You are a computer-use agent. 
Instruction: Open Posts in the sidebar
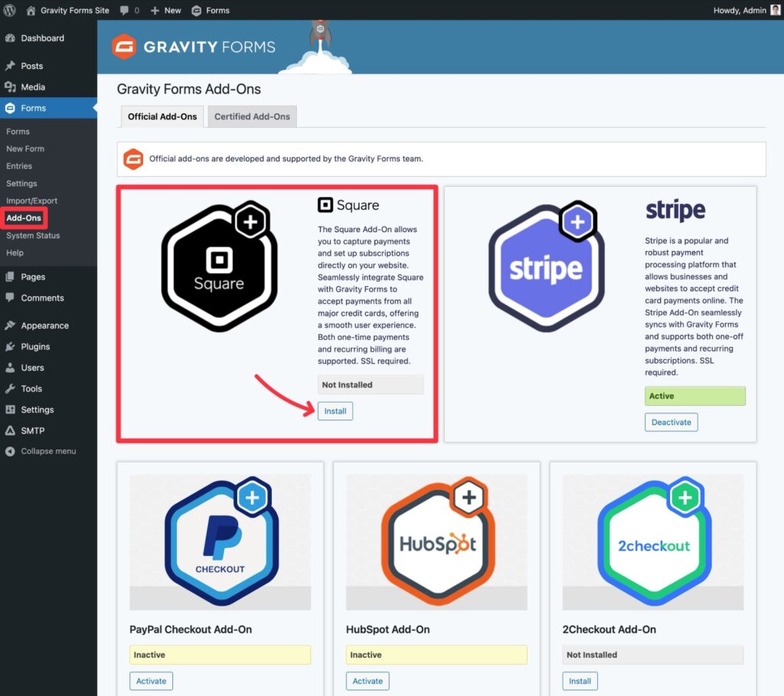31,66
